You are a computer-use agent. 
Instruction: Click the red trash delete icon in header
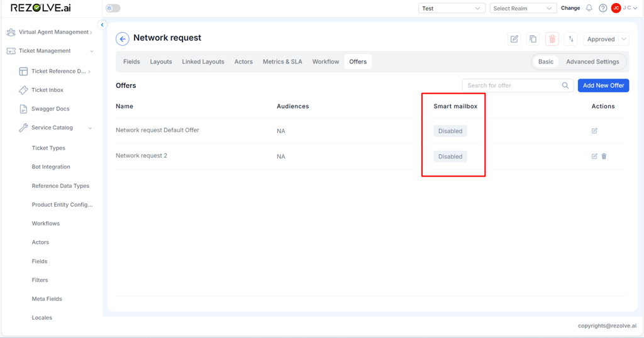tap(552, 39)
